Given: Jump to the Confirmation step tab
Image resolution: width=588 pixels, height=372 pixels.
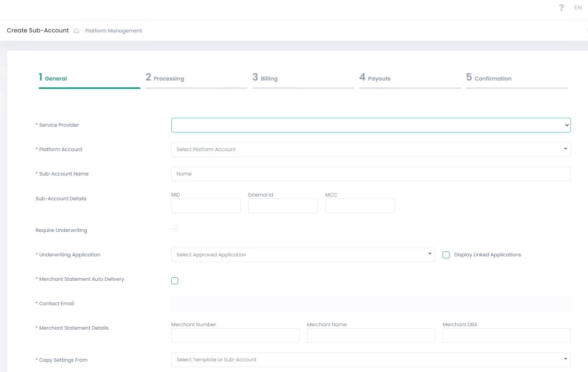Looking at the screenshot, I should [x=493, y=78].
